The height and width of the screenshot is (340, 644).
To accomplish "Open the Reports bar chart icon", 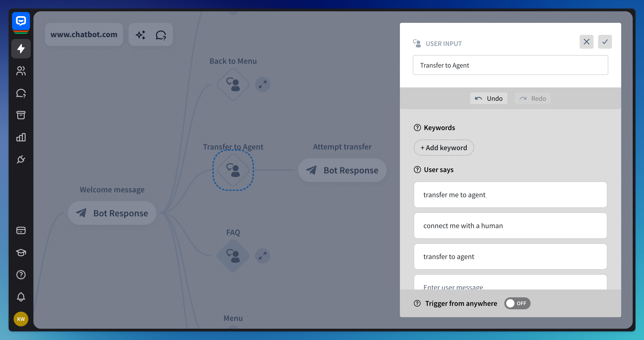I will pyautogui.click(x=21, y=137).
